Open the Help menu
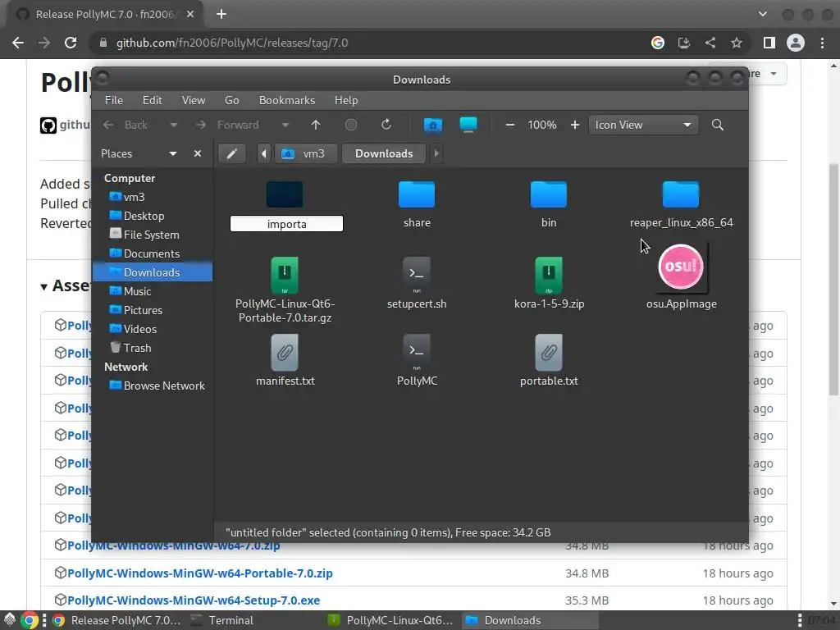The width and height of the screenshot is (840, 630). pyautogui.click(x=346, y=100)
